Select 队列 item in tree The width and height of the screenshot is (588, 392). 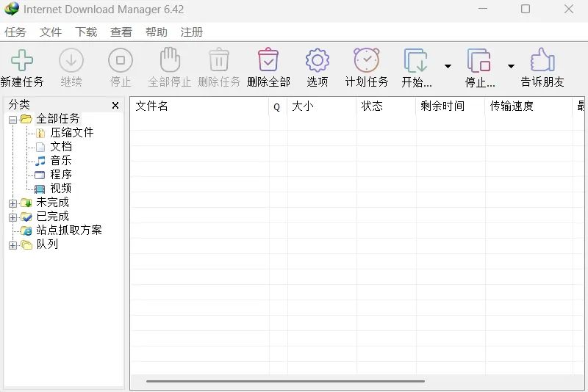47,244
